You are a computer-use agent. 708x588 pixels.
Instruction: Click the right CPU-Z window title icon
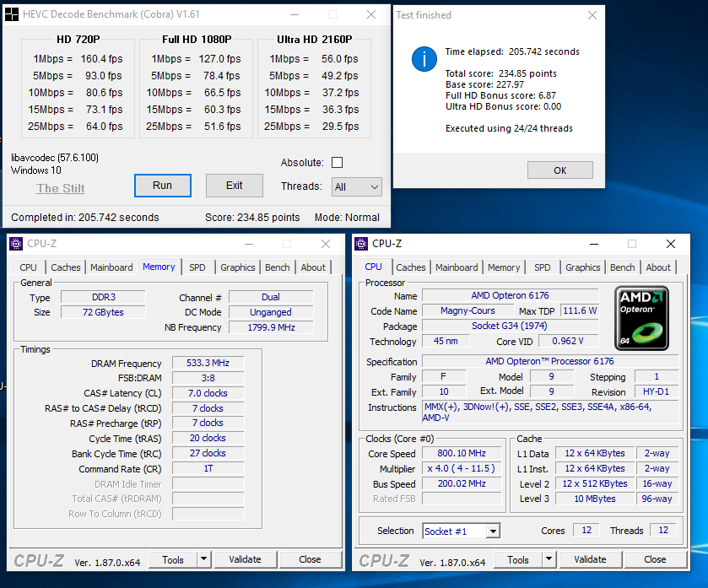(x=361, y=244)
